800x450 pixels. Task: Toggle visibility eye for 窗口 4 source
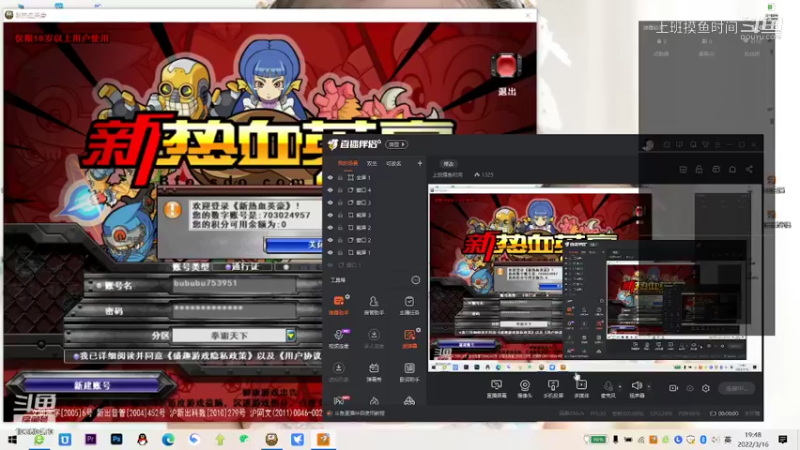(x=330, y=190)
